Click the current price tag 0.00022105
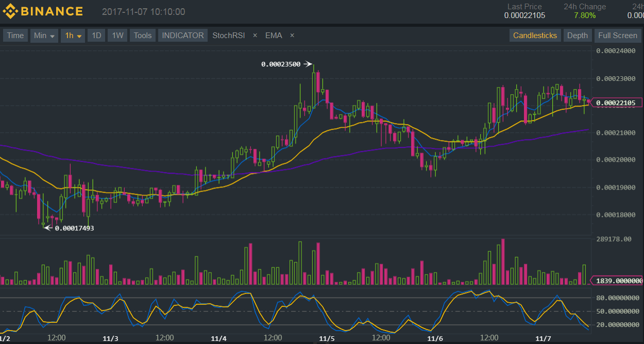The width and height of the screenshot is (644, 344). click(x=616, y=102)
